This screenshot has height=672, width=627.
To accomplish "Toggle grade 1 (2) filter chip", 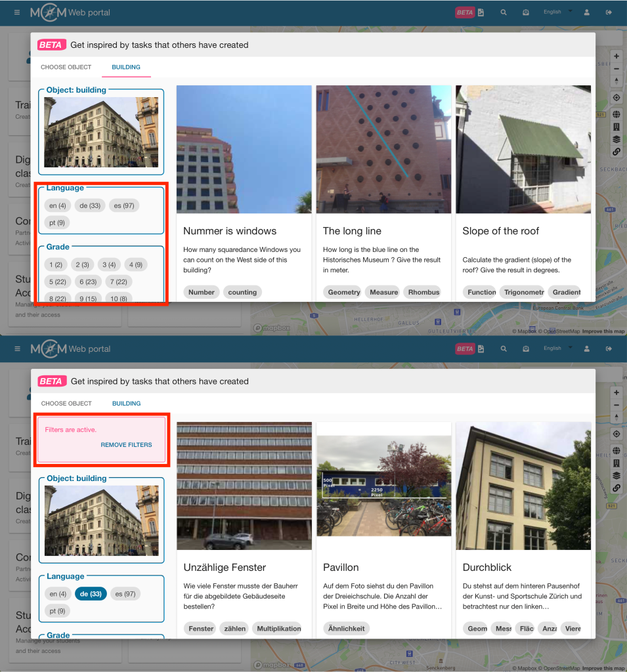I will 56,265.
